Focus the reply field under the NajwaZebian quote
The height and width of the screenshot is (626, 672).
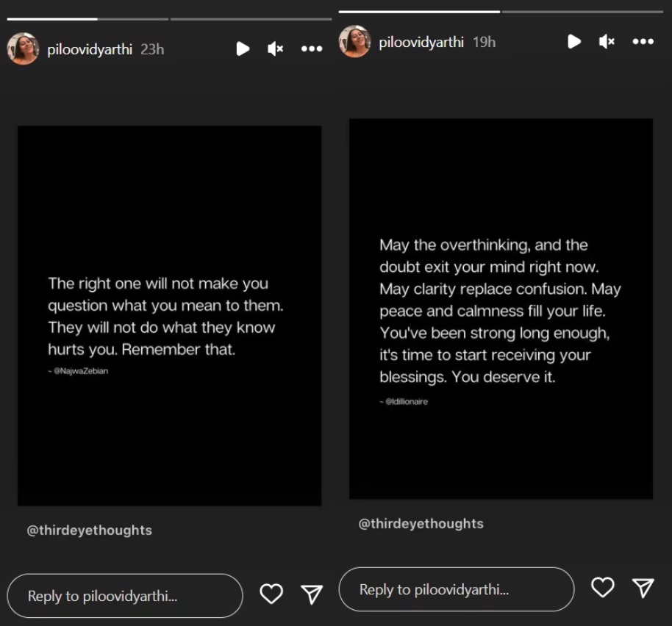(x=125, y=596)
